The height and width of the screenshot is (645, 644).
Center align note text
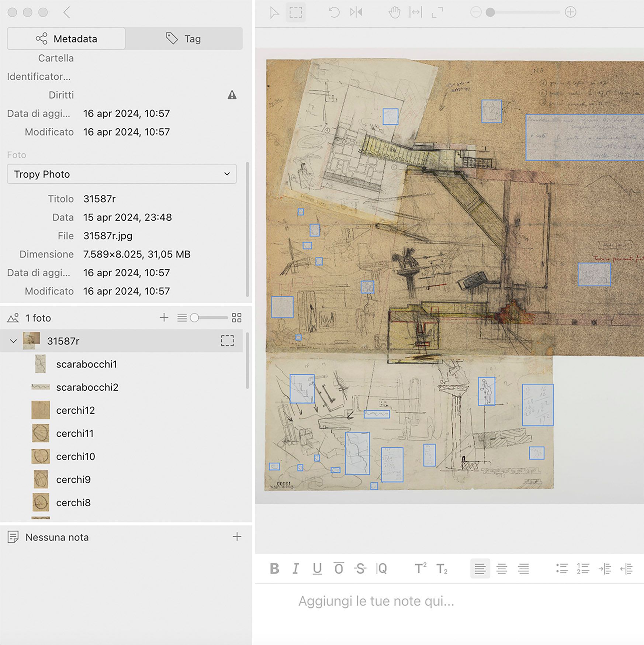tap(502, 569)
